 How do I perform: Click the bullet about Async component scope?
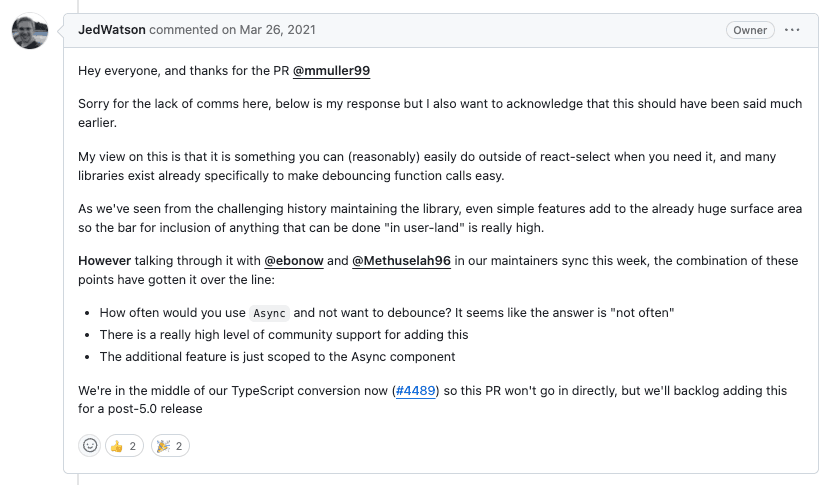277,357
